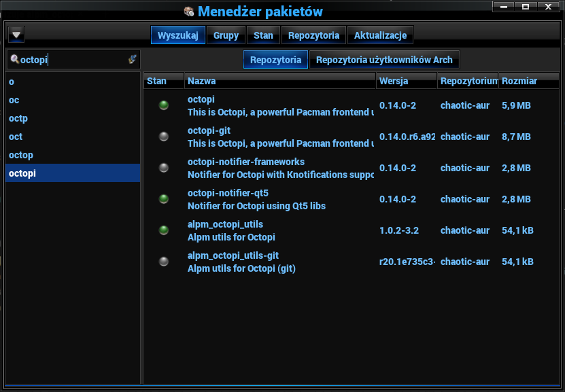This screenshot has width=565, height=392.
Task: Click the package manager icon in title bar
Action: tap(189, 12)
